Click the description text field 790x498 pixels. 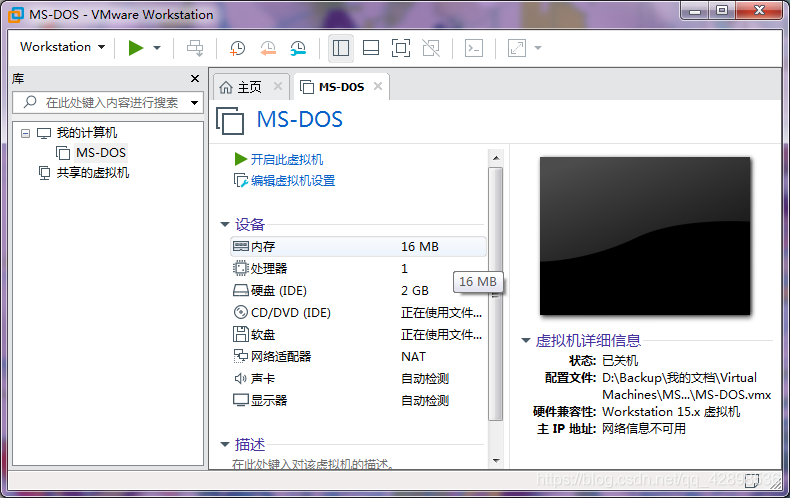[312, 464]
